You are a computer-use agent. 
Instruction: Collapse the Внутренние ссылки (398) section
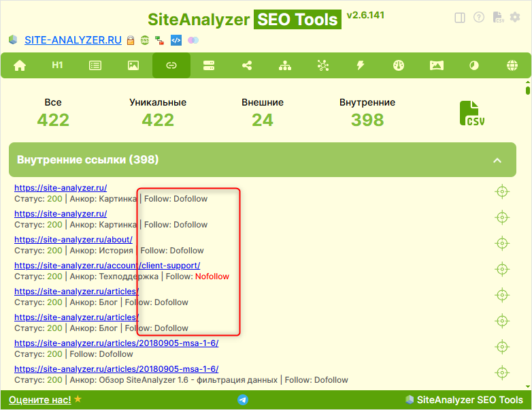point(263,159)
